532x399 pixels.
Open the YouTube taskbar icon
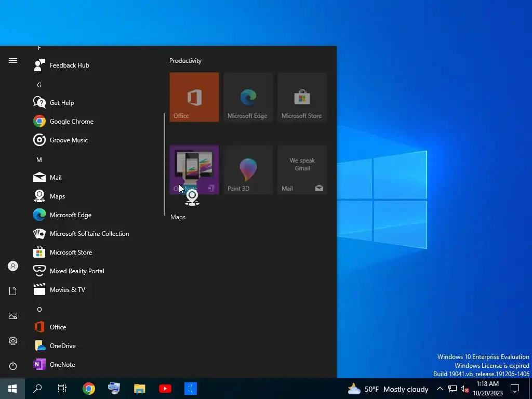click(165, 389)
